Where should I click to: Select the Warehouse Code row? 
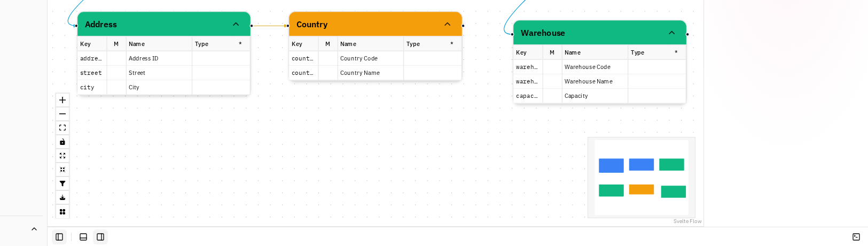pos(600,67)
